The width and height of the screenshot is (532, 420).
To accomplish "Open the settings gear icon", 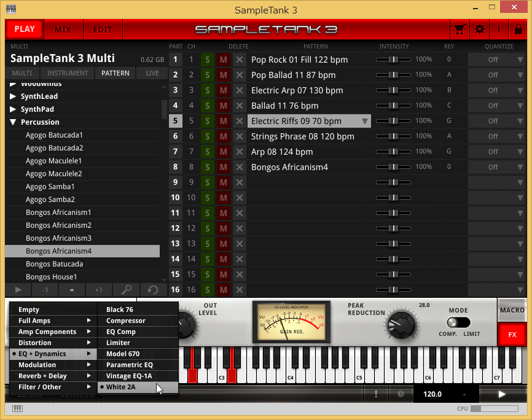I will 479,29.
